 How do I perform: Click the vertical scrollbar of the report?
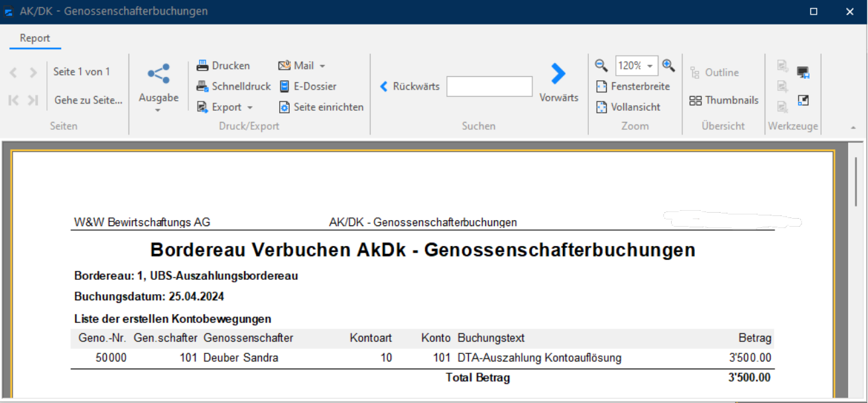click(856, 182)
